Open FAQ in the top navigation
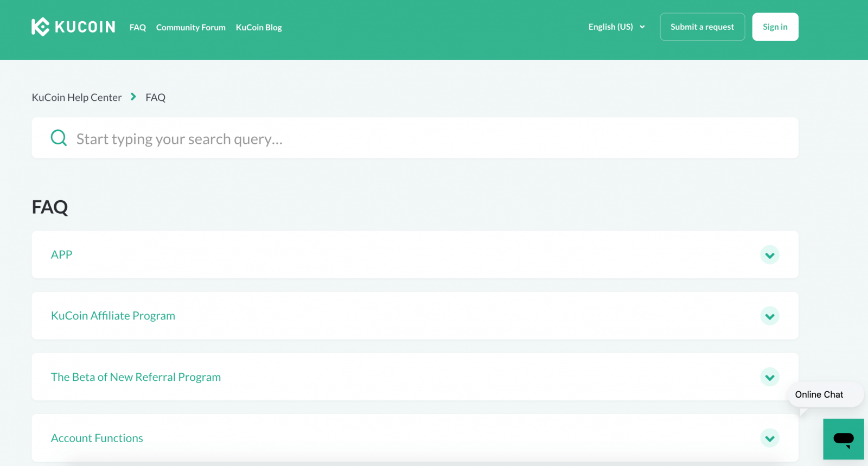This screenshot has width=868, height=466. coord(138,28)
